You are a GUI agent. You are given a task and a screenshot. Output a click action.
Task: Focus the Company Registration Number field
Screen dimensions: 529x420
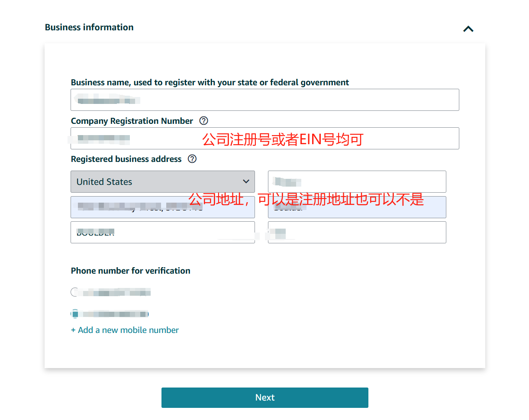(x=264, y=139)
